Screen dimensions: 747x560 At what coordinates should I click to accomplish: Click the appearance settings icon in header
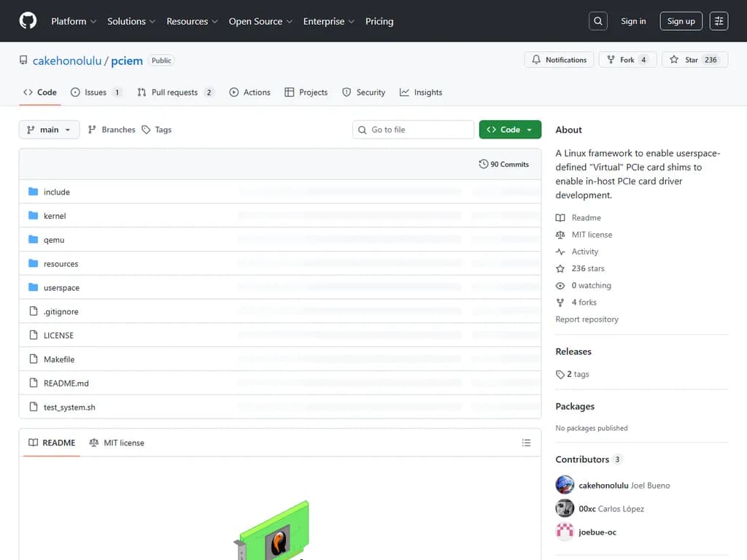click(x=719, y=21)
